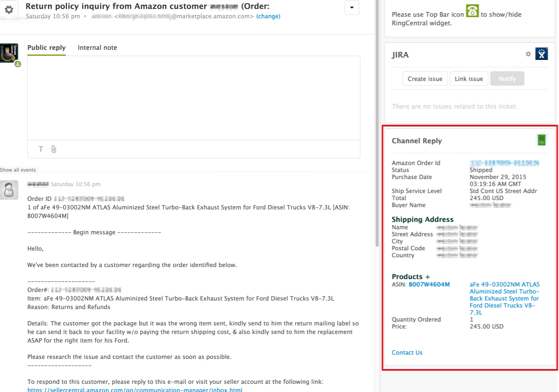Click the paperclip attach file icon
The image size is (559, 392).
coord(54,149)
